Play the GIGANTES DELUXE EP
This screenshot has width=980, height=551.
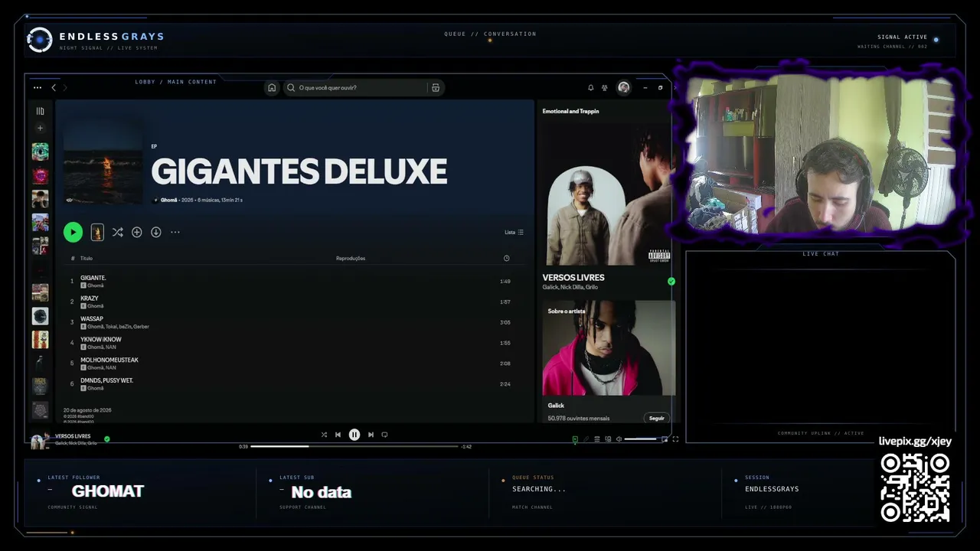pos(73,232)
